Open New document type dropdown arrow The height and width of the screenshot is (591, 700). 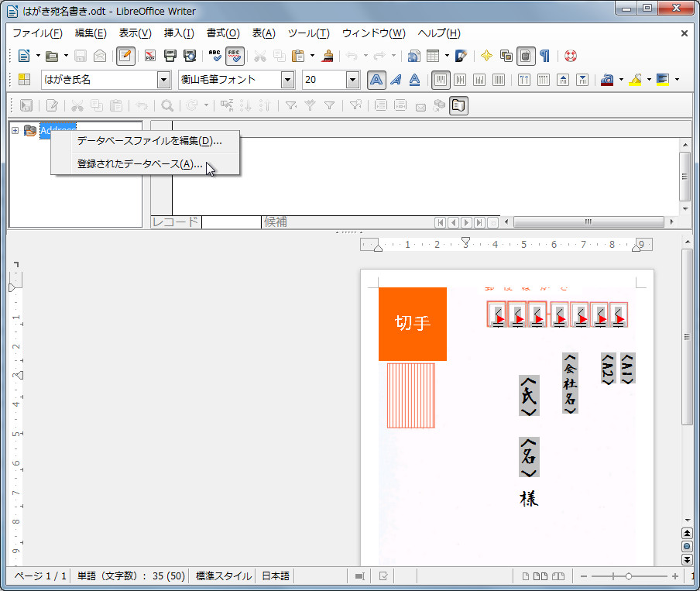click(38, 56)
